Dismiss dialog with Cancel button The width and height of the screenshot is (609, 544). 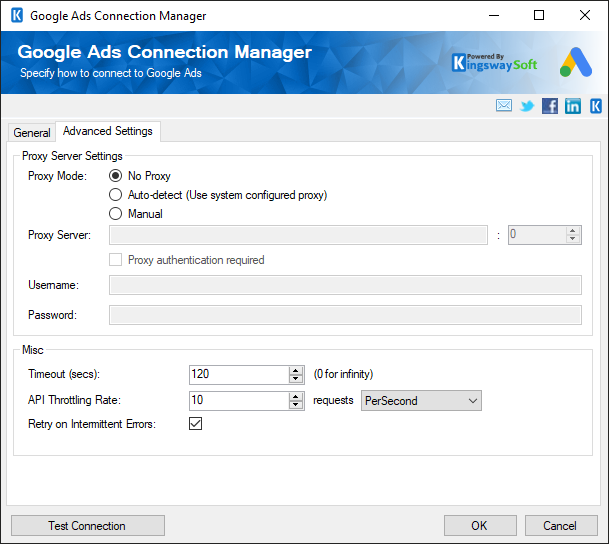tap(561, 526)
